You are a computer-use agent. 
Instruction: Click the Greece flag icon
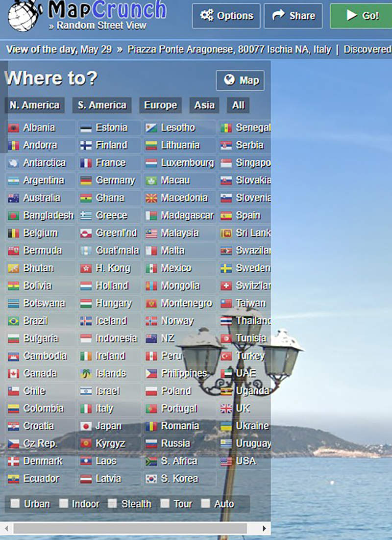(x=86, y=215)
